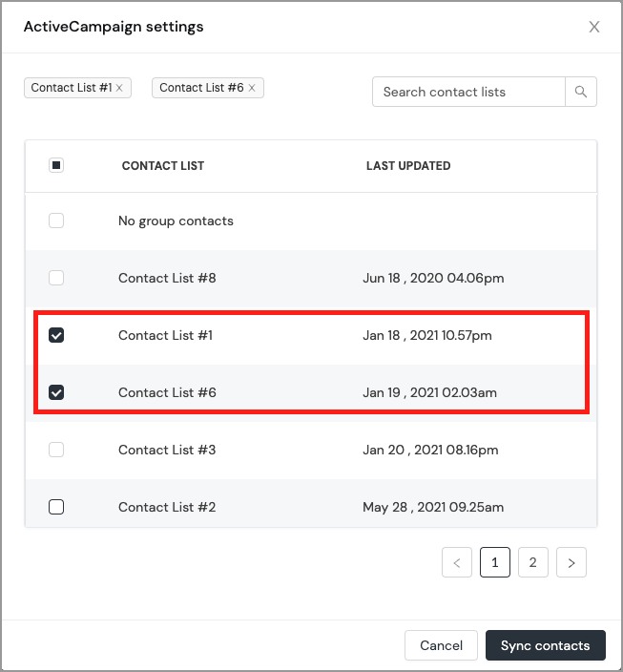Click the Sync contacts button

(x=546, y=645)
